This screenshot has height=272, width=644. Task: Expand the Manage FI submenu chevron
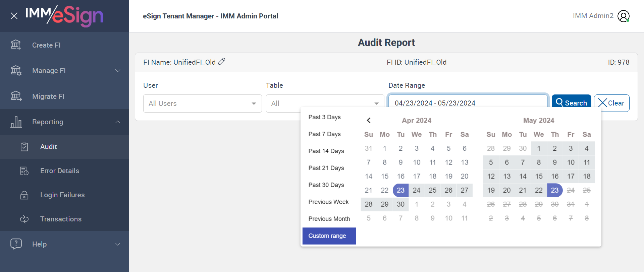(118, 71)
